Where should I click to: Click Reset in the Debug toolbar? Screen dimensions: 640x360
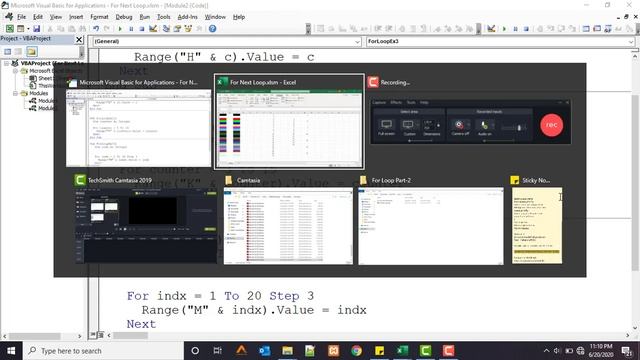(526, 29)
